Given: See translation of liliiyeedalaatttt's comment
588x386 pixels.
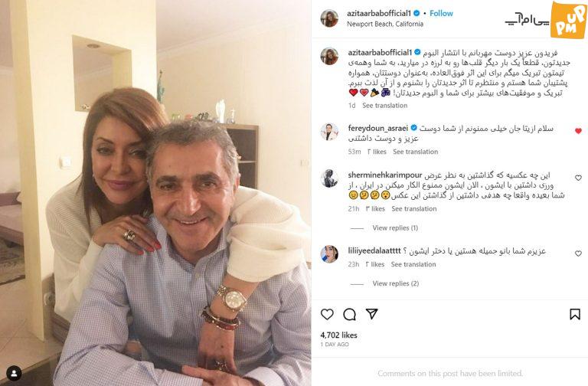Looking at the screenshot, I should (413, 264).
